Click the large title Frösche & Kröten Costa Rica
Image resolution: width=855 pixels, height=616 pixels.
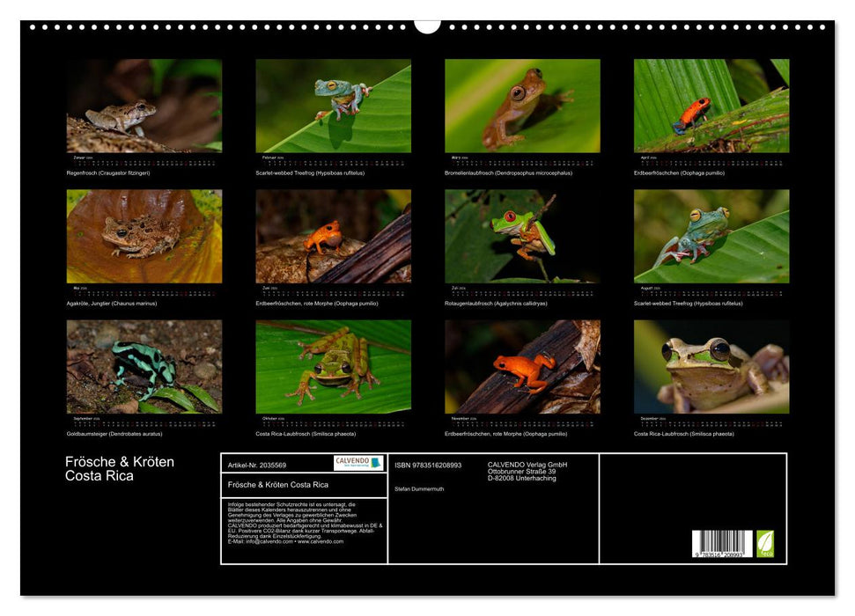[x=120, y=469]
